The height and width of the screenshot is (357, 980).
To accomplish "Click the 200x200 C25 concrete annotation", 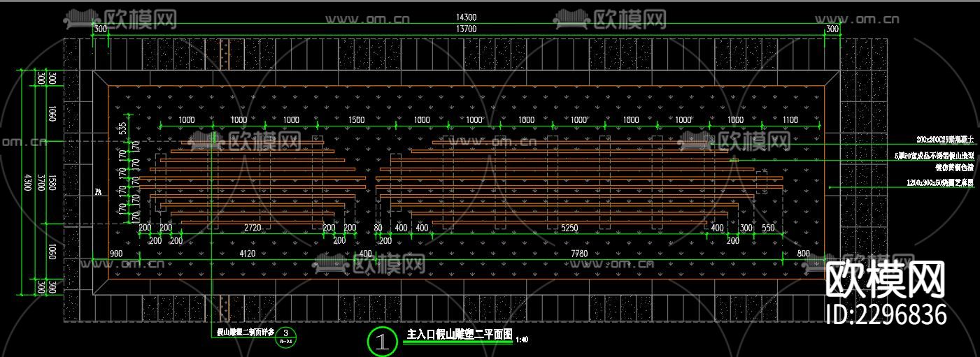I will coord(944,140).
